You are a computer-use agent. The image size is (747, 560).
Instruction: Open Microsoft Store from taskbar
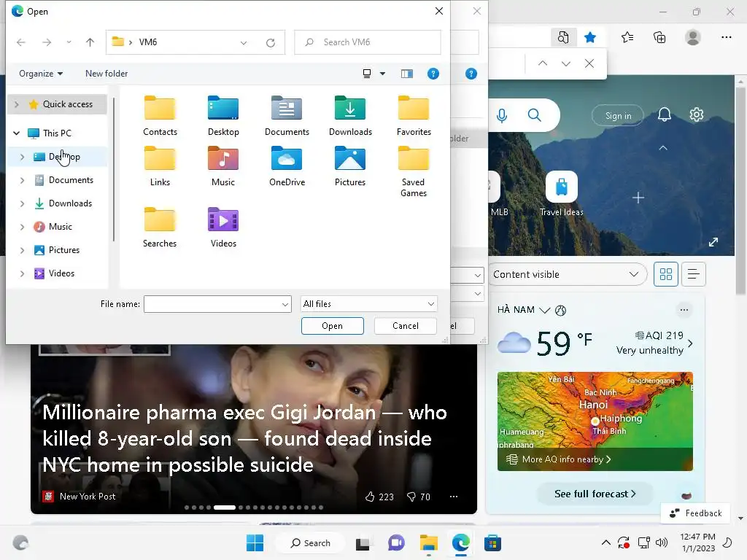[492, 542]
